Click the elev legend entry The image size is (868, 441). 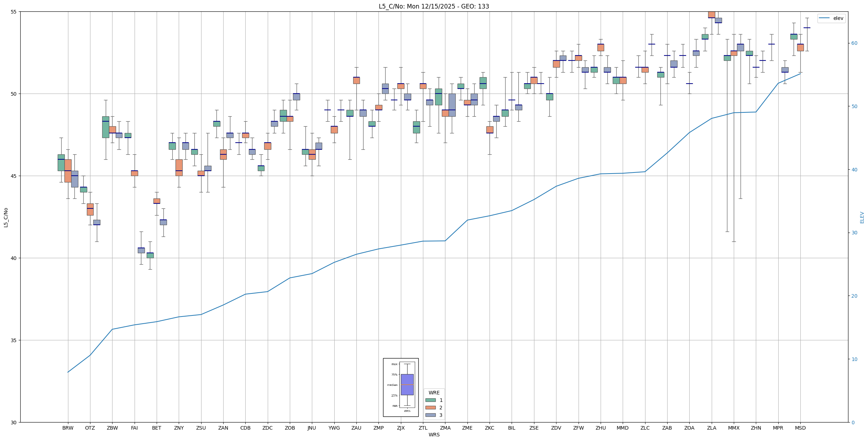(x=838, y=18)
